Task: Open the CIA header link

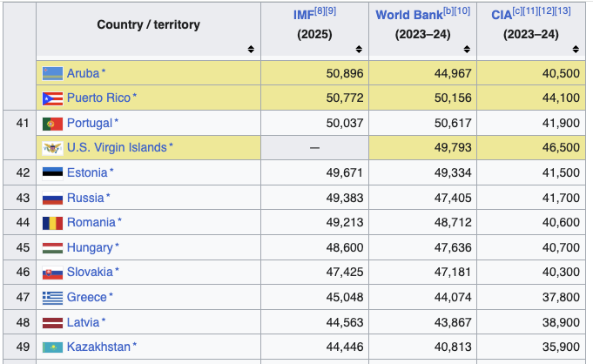Action: 502,15
